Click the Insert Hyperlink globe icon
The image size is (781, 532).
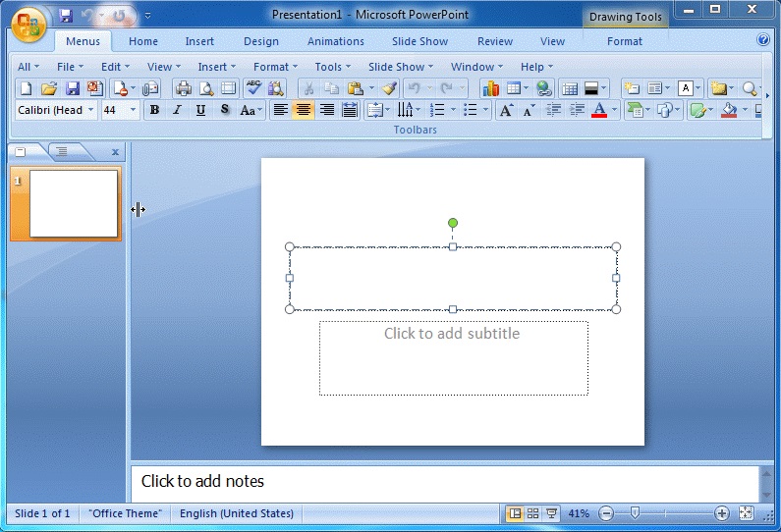[543, 88]
